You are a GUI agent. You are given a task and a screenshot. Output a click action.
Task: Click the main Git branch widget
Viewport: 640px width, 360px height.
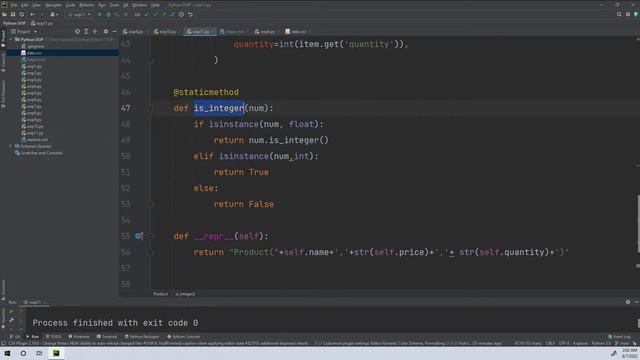pyautogui.click(x=622, y=343)
